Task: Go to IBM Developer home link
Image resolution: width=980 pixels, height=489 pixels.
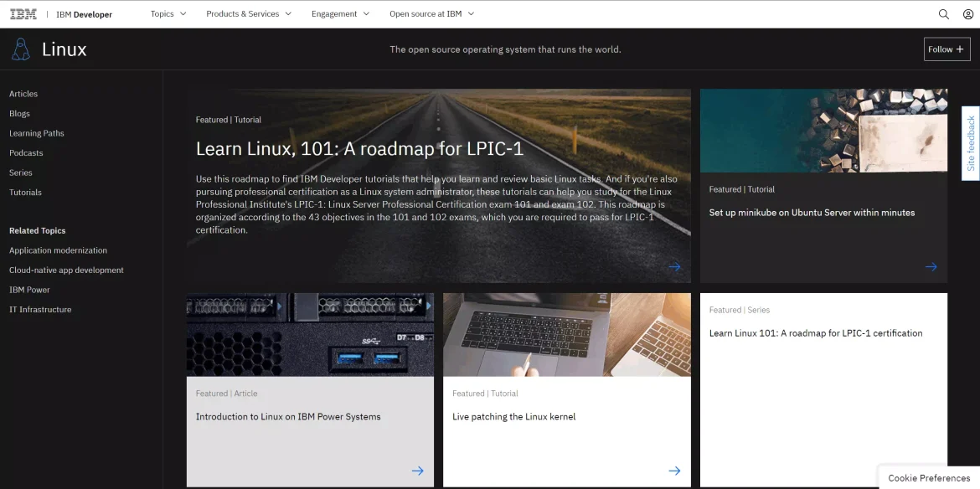Action: [85, 14]
